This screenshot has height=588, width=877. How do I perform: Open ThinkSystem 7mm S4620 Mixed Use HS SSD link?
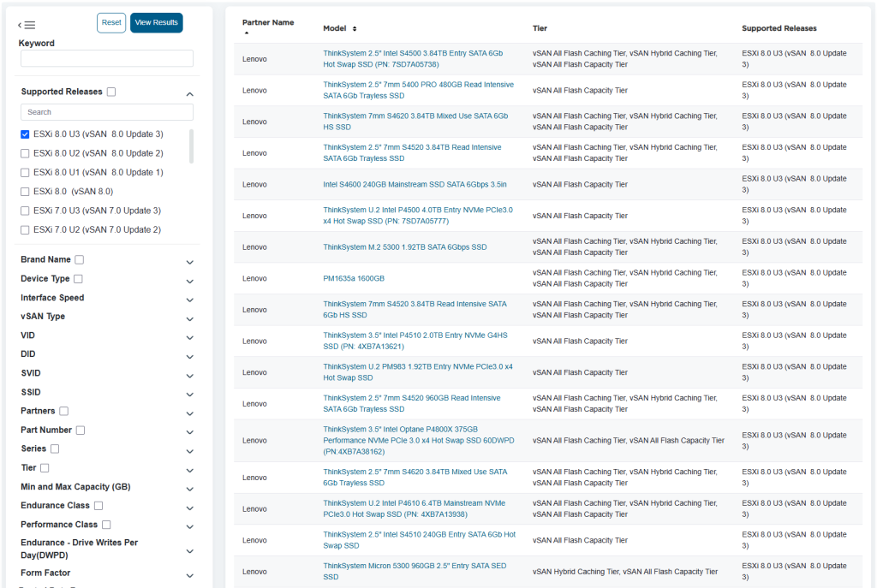[x=415, y=122]
